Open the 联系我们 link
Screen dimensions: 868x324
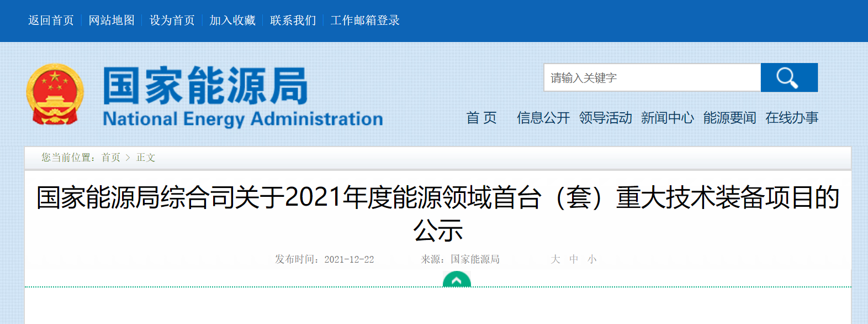(293, 20)
